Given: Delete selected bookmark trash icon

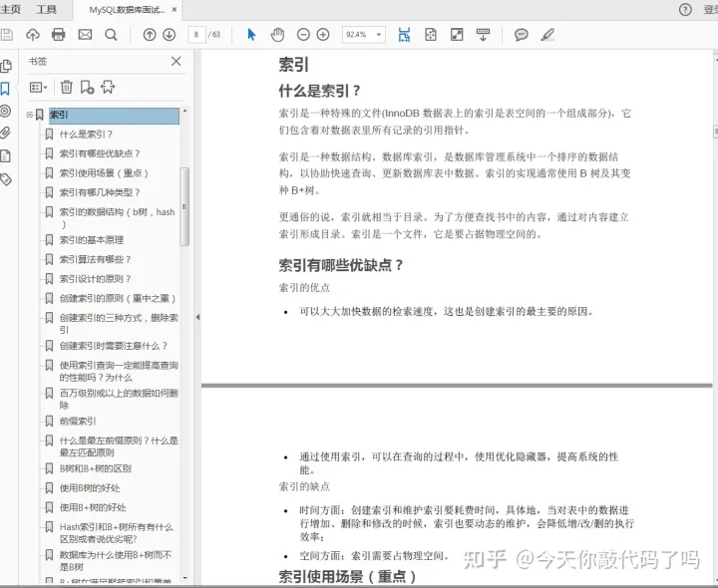Looking at the screenshot, I should tap(67, 87).
